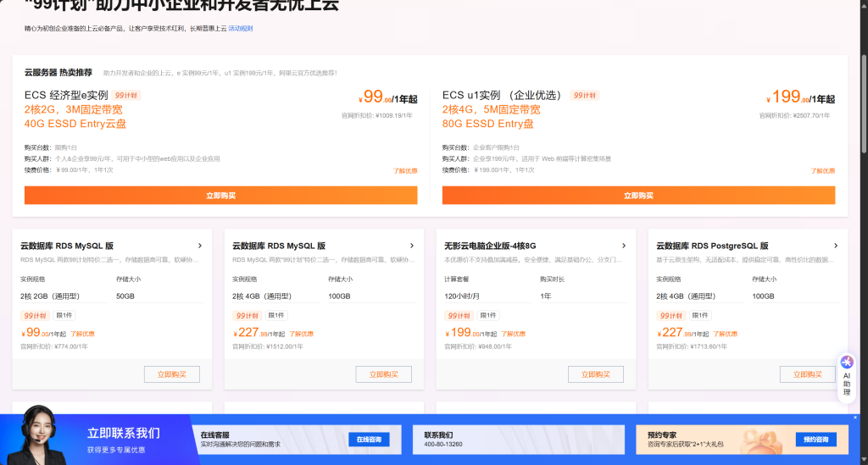Click 立即购买 on 无影云电脑企业版 card
This screenshot has height=465, width=868.
coord(596,374)
